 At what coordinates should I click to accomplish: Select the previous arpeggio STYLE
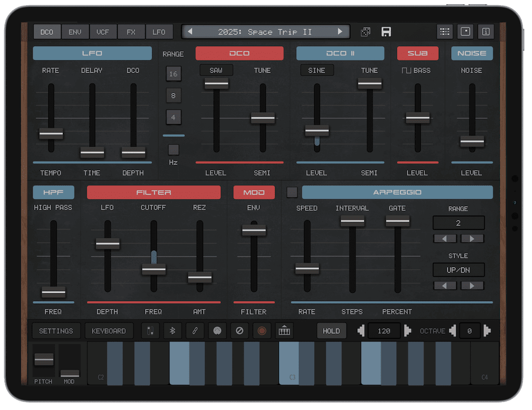coord(445,285)
